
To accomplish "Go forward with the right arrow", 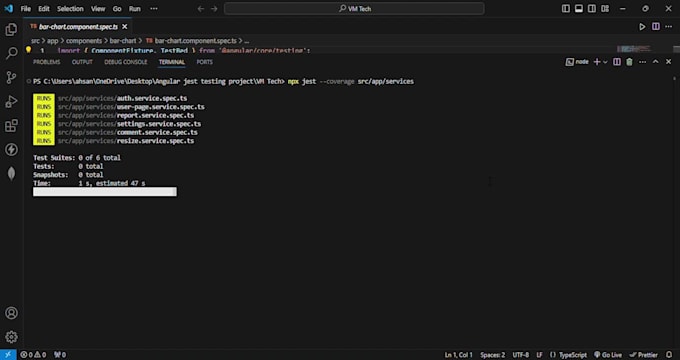I will point(214,9).
